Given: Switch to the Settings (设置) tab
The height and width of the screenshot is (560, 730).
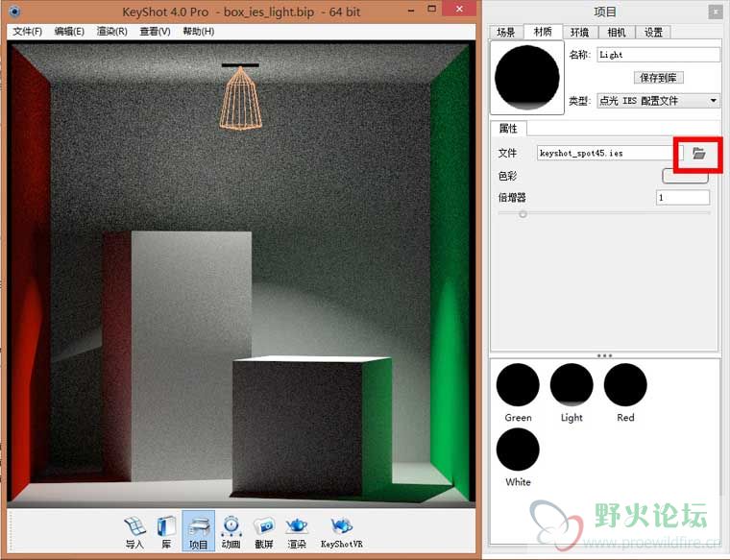Looking at the screenshot, I should pos(653,32).
